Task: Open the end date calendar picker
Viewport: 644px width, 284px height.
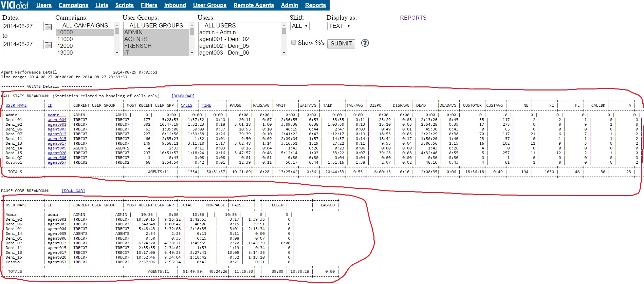Action: (48, 44)
